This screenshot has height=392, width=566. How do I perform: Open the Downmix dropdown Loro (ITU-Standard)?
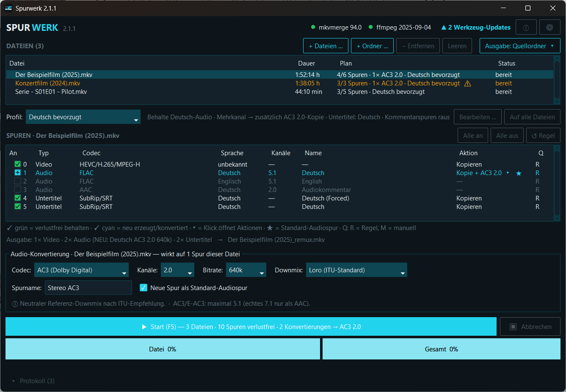[x=356, y=270]
